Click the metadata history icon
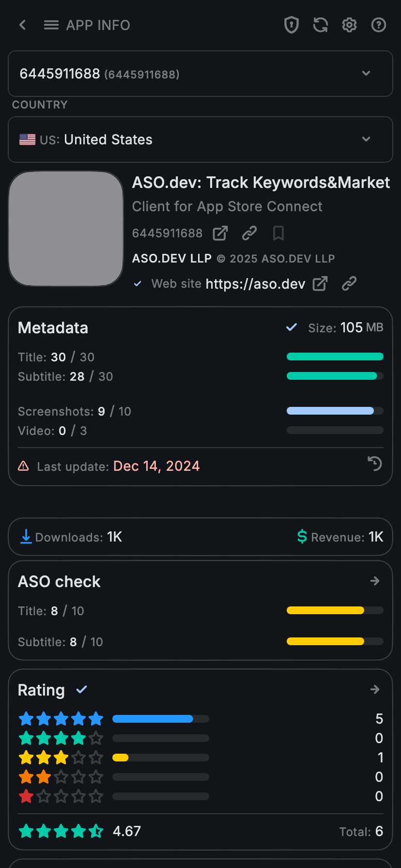The image size is (401, 868). (374, 464)
